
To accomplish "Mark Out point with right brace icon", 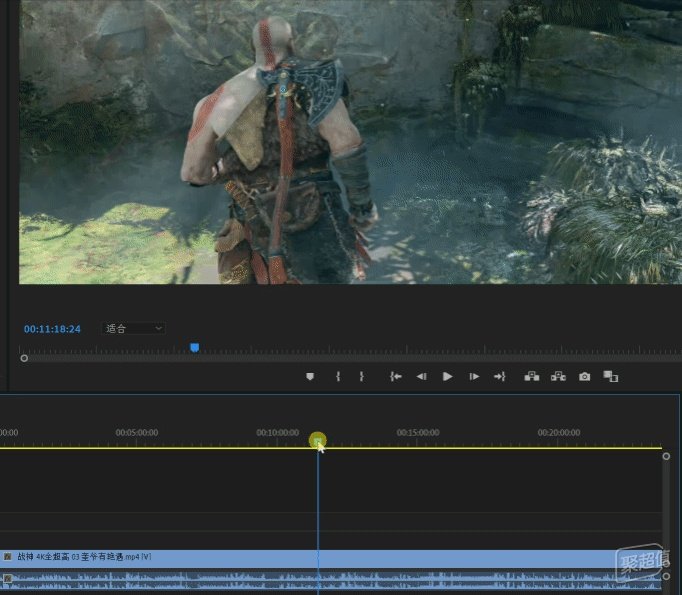I will [x=361, y=377].
